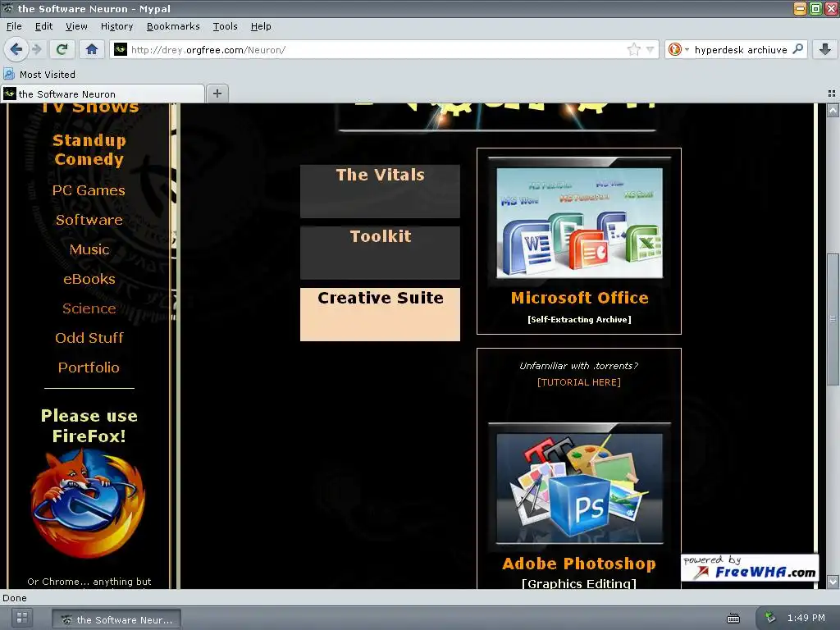Bookmark this page with the star icon
This screenshot has height=630, width=840.
pos(634,50)
